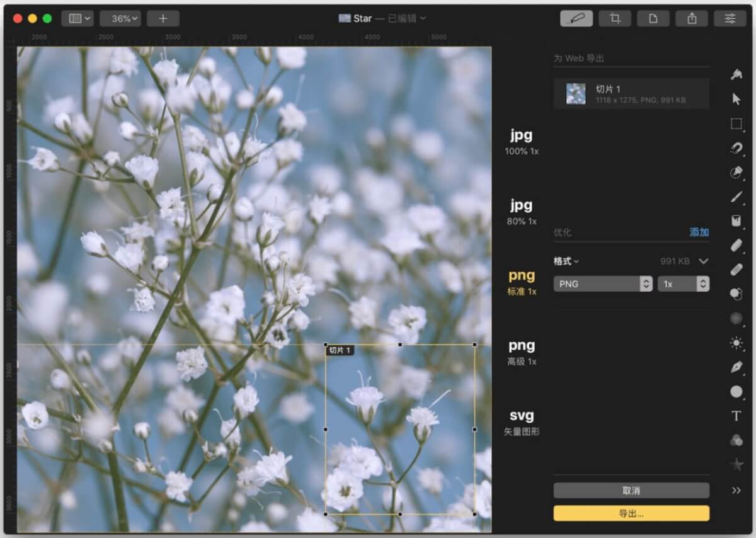Toggle the tool options sliders button
756x538 pixels.
coord(730,18)
